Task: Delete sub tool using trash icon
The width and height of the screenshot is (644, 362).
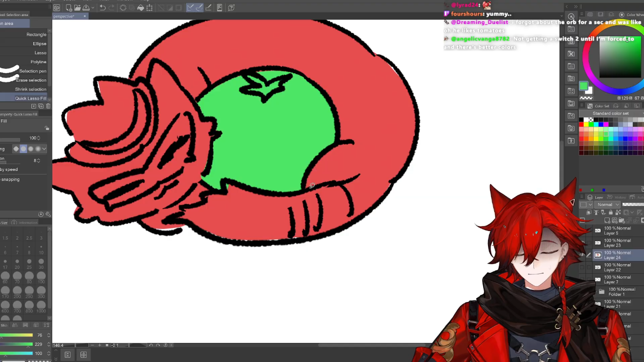Action: [x=48, y=106]
